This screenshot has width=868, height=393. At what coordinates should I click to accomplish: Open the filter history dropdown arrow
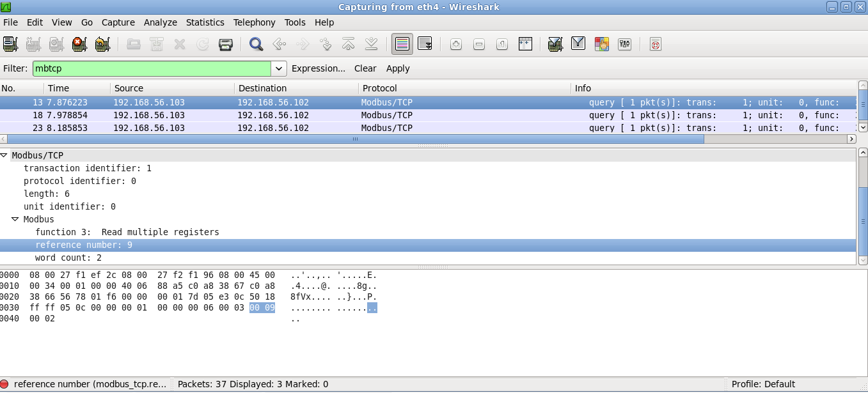[280, 68]
